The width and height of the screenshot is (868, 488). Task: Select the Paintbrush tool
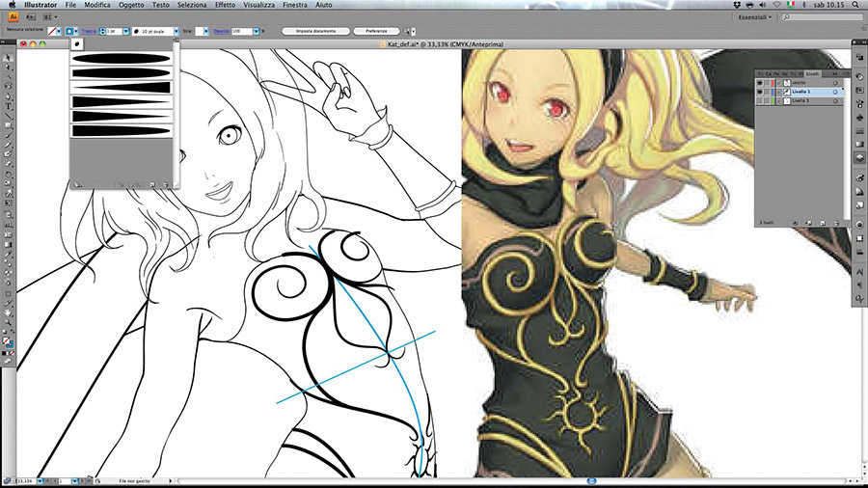tap(8, 136)
